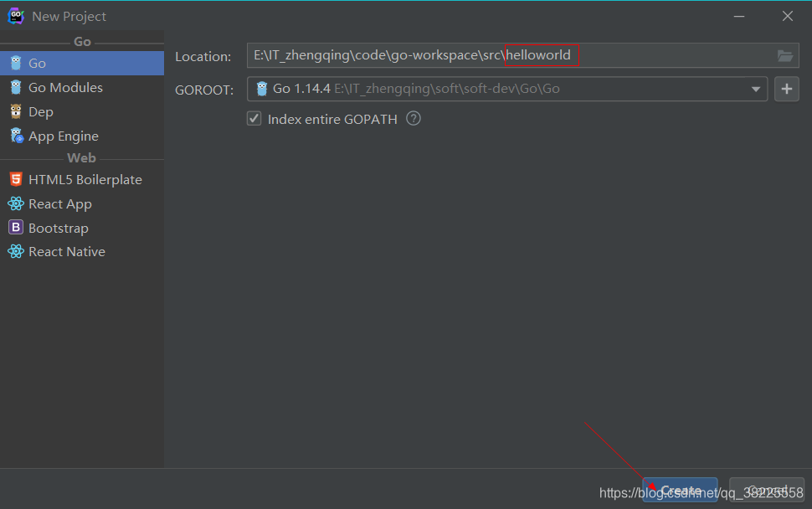The width and height of the screenshot is (812, 509).
Task: Click the Go 1.14.4 GOROOT combo box
Action: tap(507, 89)
